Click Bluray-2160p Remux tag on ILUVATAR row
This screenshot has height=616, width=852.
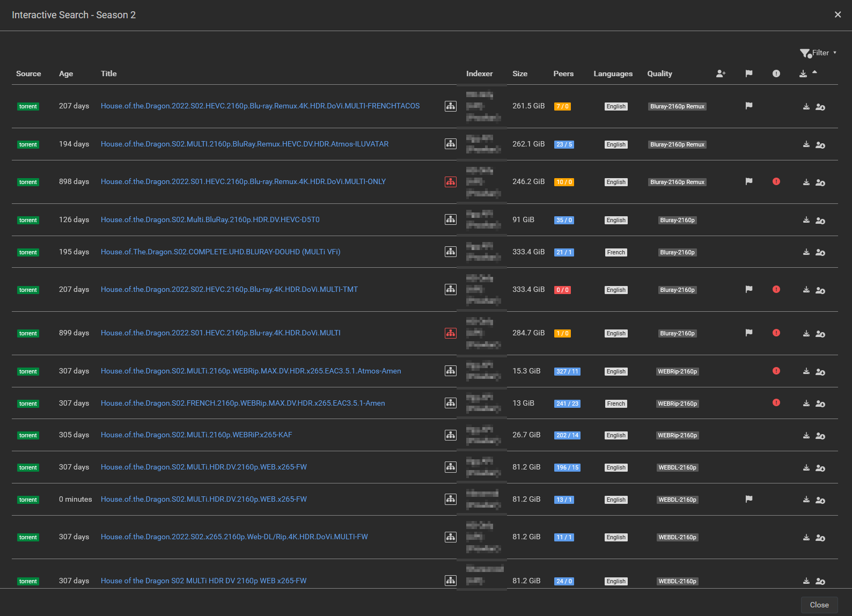[678, 144]
